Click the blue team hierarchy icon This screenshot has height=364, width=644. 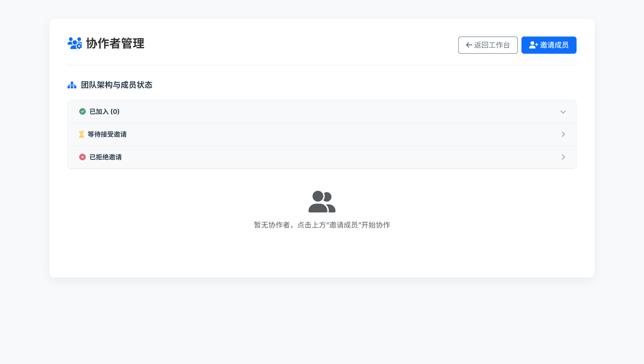click(72, 85)
